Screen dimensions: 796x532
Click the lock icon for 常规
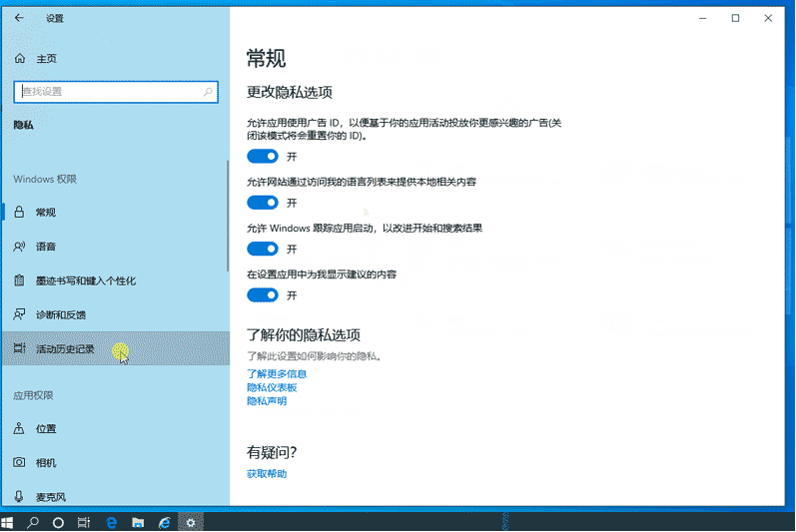click(19, 212)
